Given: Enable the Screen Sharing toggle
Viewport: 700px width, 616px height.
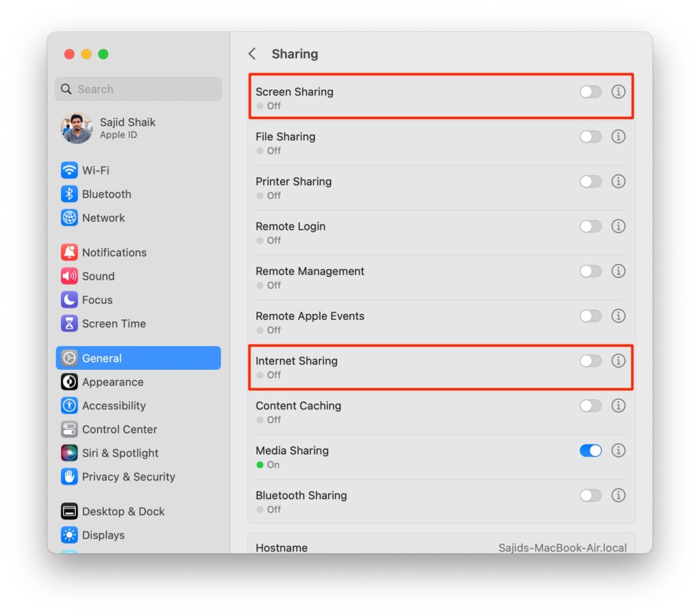Looking at the screenshot, I should (590, 92).
